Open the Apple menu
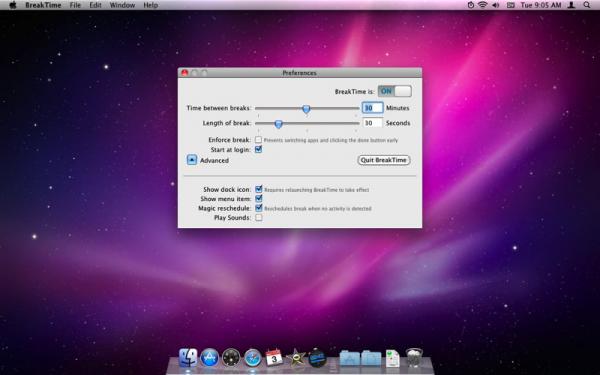Viewport: 600px width, 375px height. pyautogui.click(x=13, y=5)
